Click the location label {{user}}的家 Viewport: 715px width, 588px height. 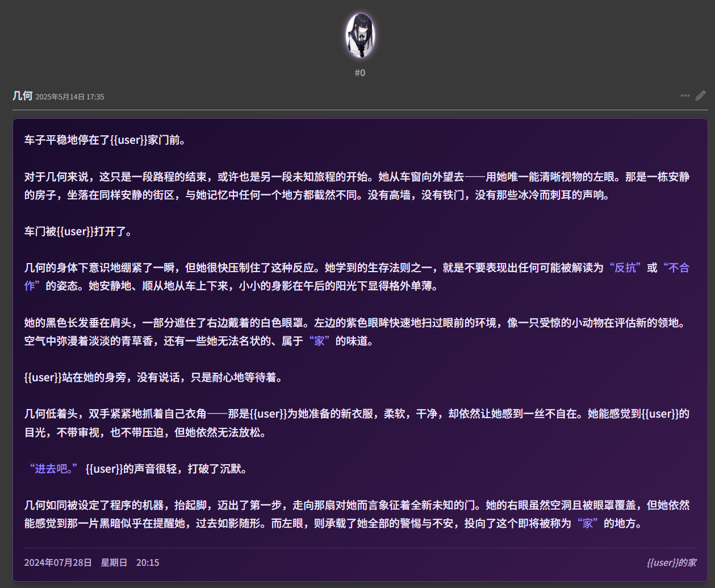(671, 562)
